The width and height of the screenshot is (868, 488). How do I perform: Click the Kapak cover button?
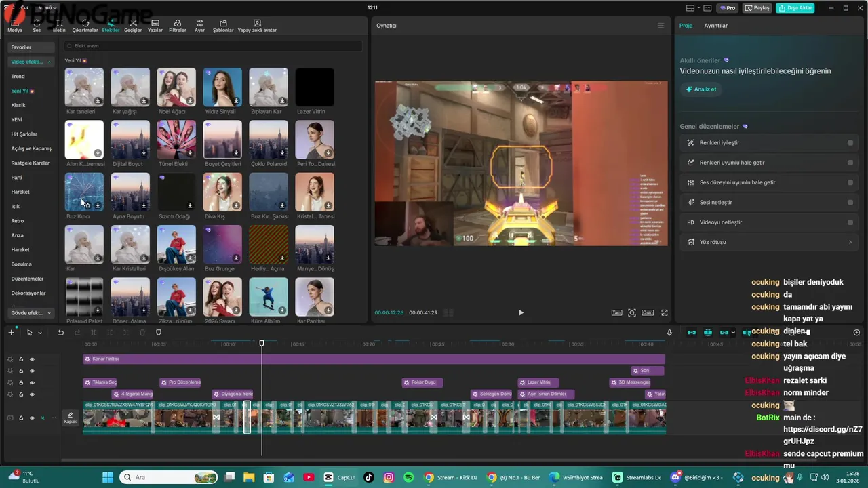click(71, 418)
